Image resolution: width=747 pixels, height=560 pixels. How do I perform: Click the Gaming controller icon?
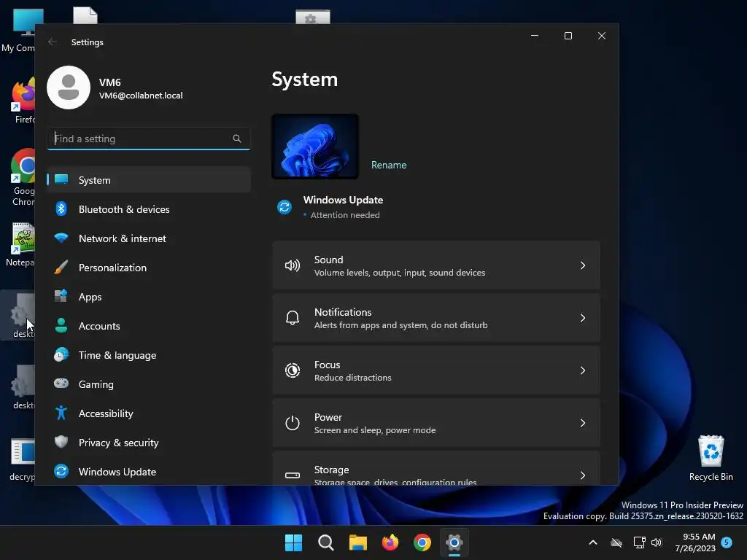61,384
